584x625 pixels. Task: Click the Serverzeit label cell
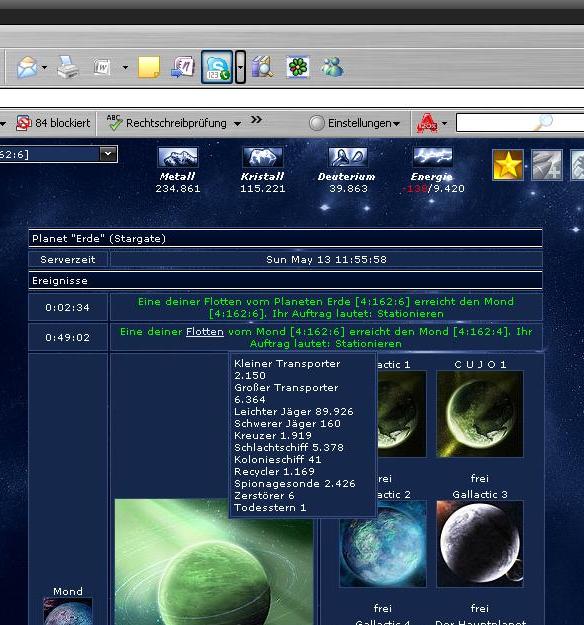(x=68, y=259)
